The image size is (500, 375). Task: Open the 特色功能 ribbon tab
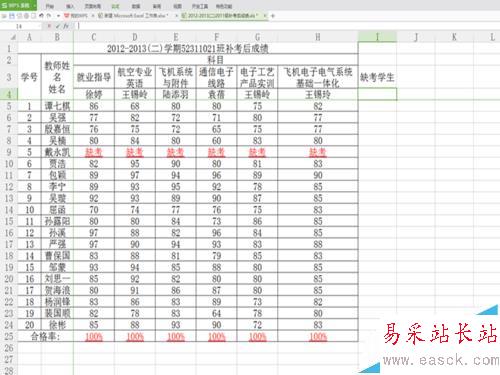point(224,6)
